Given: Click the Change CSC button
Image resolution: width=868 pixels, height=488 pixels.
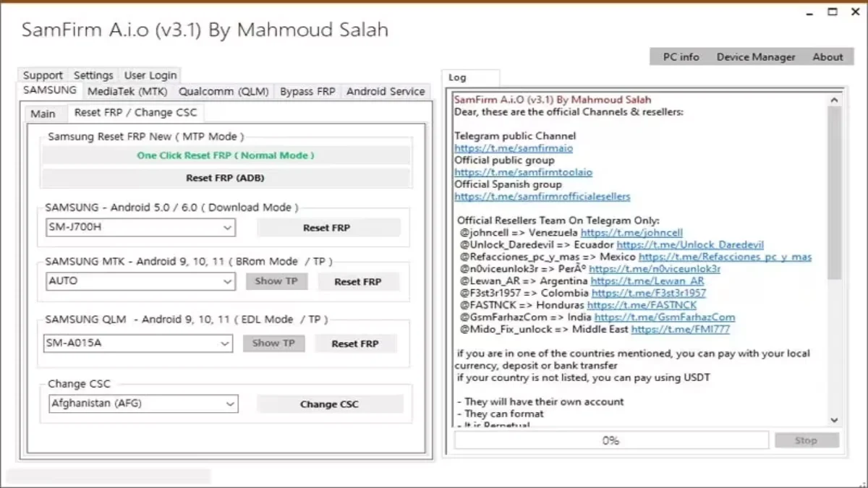Looking at the screenshot, I should [329, 404].
